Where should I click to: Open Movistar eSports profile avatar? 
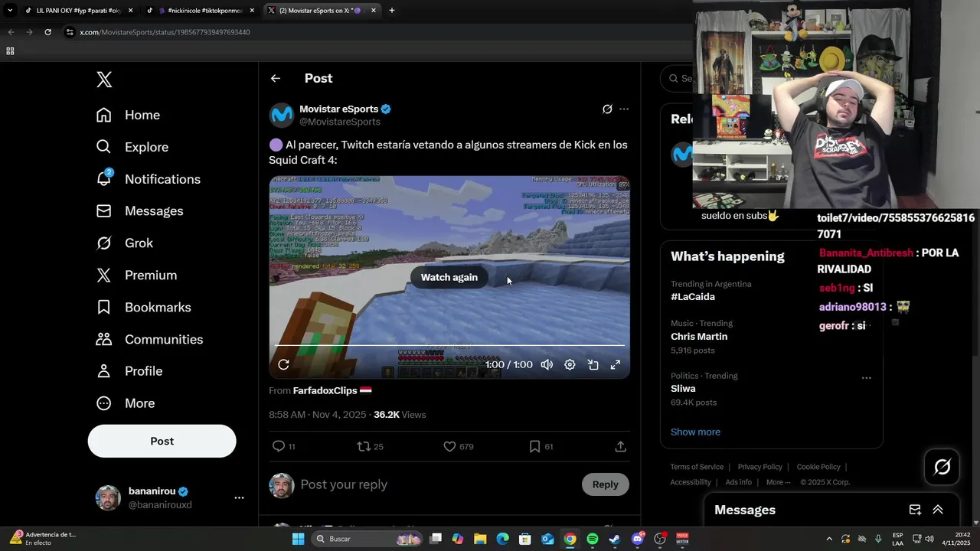point(282,115)
